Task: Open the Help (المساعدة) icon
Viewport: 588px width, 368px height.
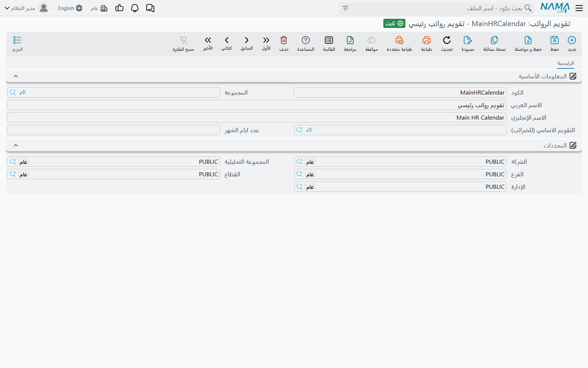Action: pos(306,40)
